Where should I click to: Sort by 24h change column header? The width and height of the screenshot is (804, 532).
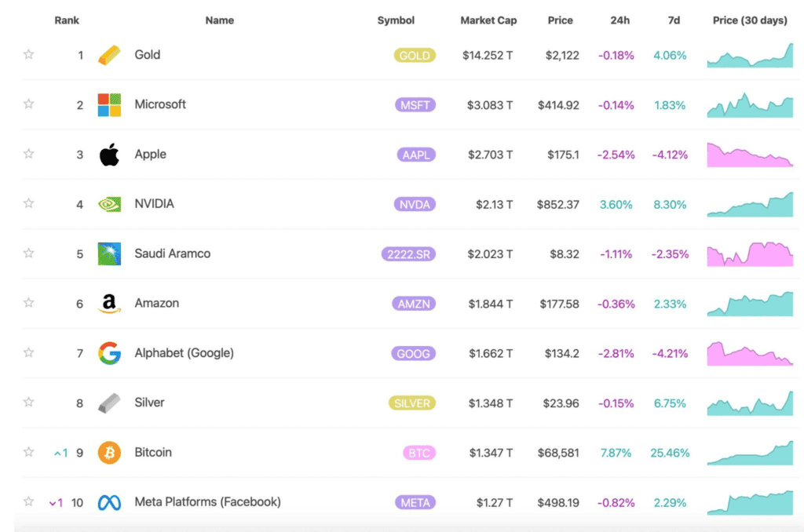[620, 20]
